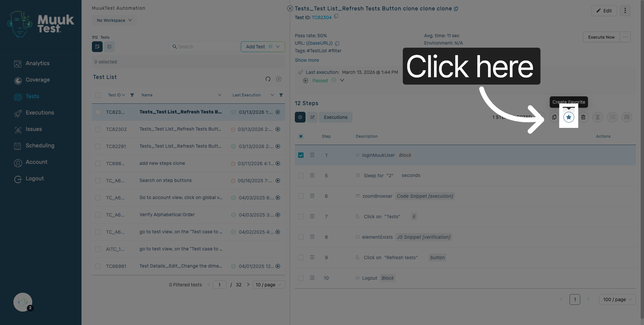
Task: Delete selected step with trash icon
Action: (583, 117)
